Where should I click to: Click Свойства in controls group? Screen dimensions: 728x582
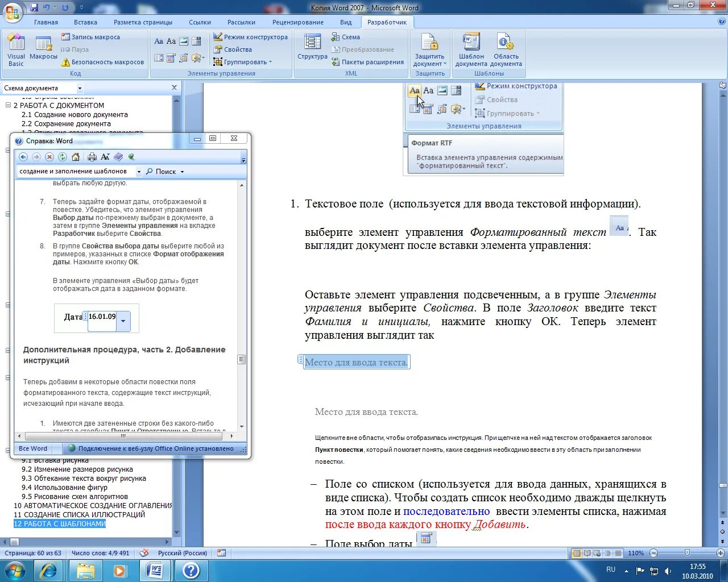(233, 49)
